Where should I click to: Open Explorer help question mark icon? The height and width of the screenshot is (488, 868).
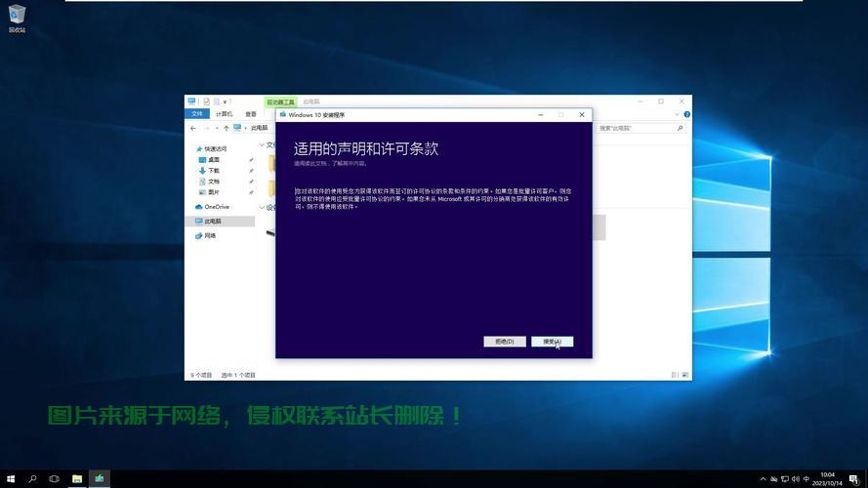click(686, 114)
